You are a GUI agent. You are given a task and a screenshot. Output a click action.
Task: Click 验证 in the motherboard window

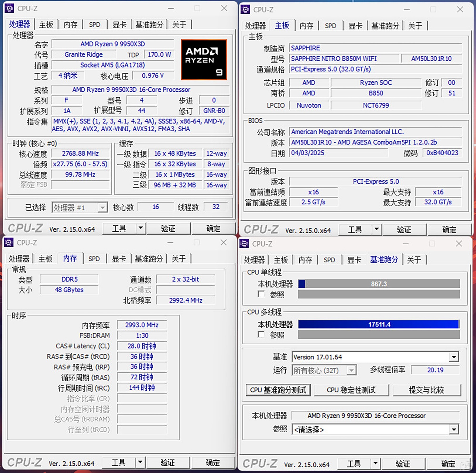tap(404, 230)
